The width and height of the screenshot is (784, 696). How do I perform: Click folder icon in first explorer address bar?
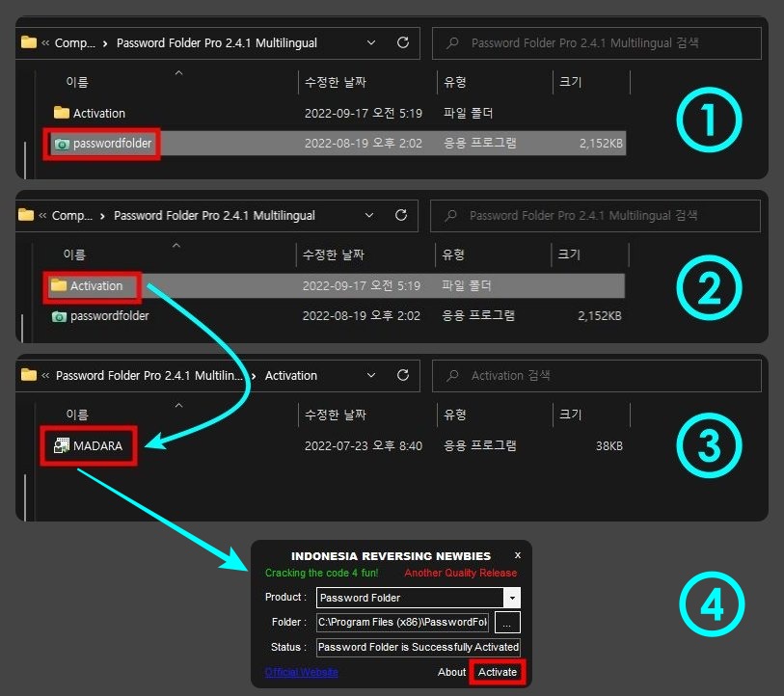coord(29,42)
